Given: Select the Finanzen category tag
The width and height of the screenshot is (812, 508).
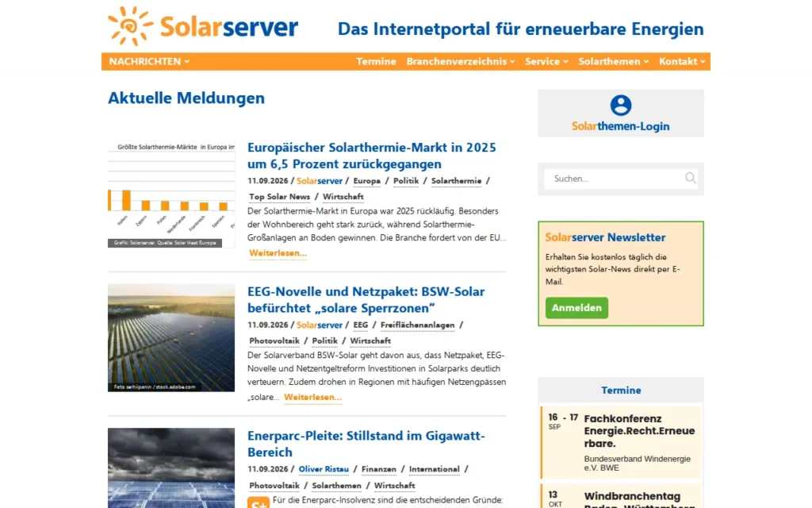Looking at the screenshot, I should [x=378, y=469].
